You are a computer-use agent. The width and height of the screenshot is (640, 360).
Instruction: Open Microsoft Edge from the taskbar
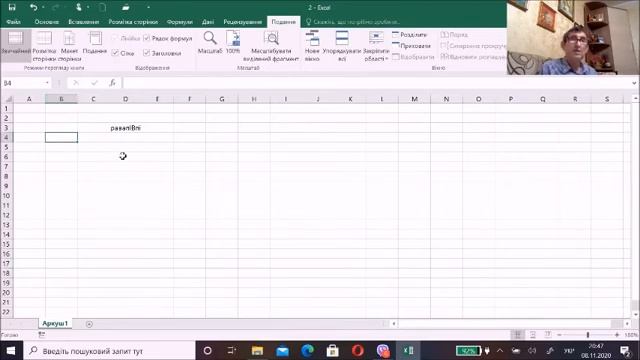[x=307, y=351]
